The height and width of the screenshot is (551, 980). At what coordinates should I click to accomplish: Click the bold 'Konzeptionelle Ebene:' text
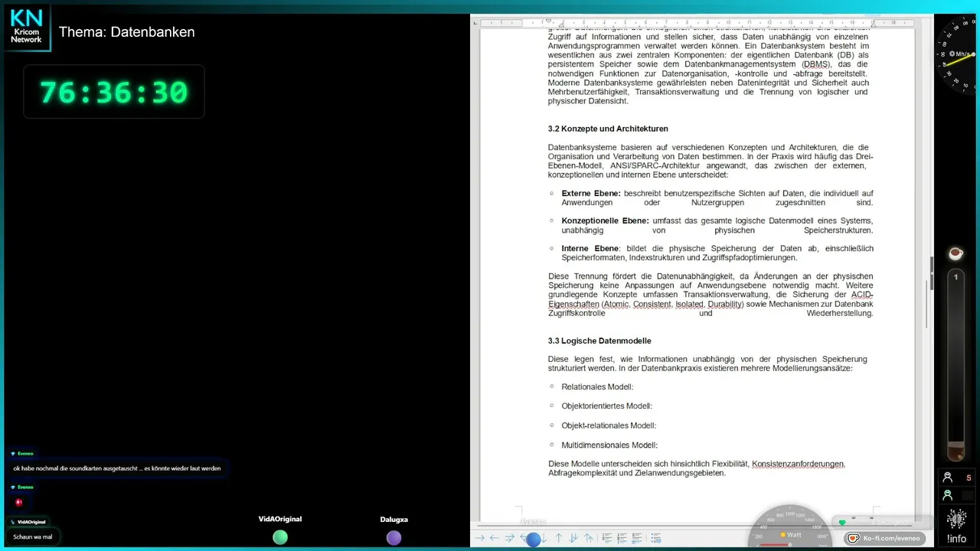point(605,221)
